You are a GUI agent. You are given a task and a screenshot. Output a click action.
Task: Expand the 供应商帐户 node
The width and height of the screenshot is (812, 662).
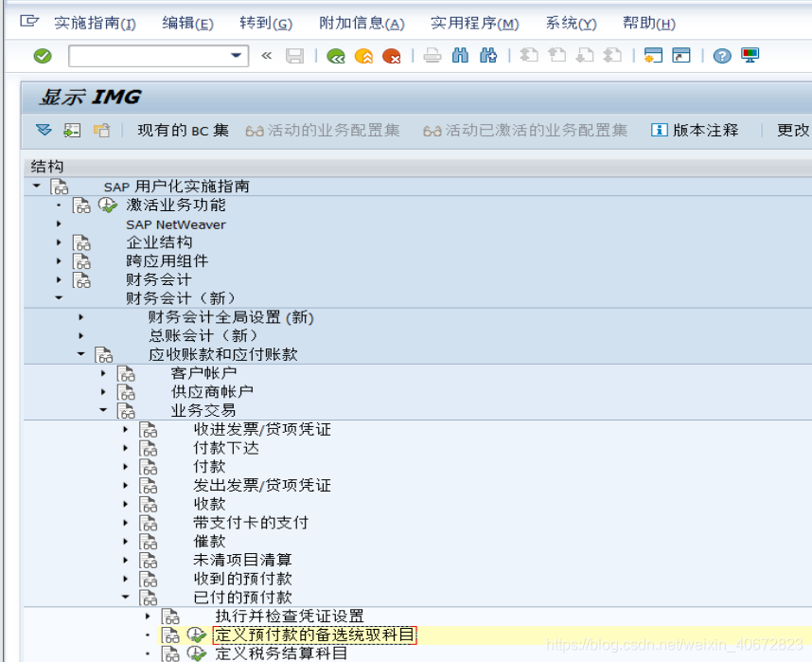coord(103,391)
